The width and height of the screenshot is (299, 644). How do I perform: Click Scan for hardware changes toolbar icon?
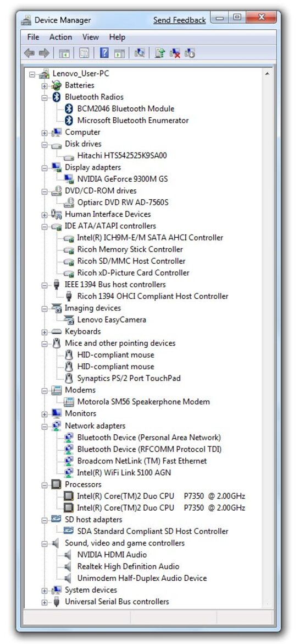pos(140,53)
